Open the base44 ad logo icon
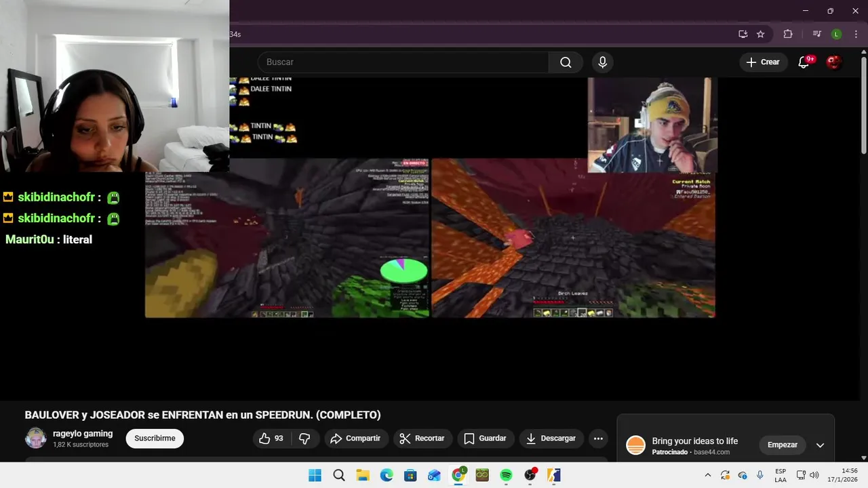Screen dimensions: 868x488 coord(635,445)
